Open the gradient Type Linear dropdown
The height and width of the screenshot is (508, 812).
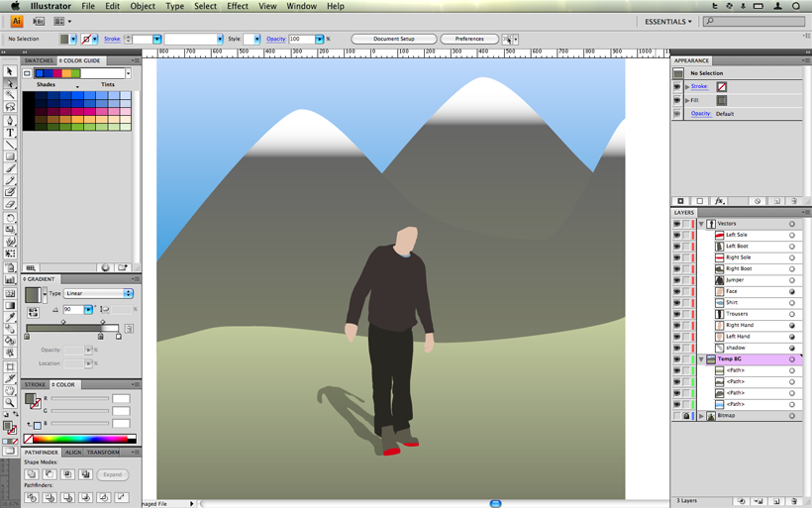[x=98, y=293]
